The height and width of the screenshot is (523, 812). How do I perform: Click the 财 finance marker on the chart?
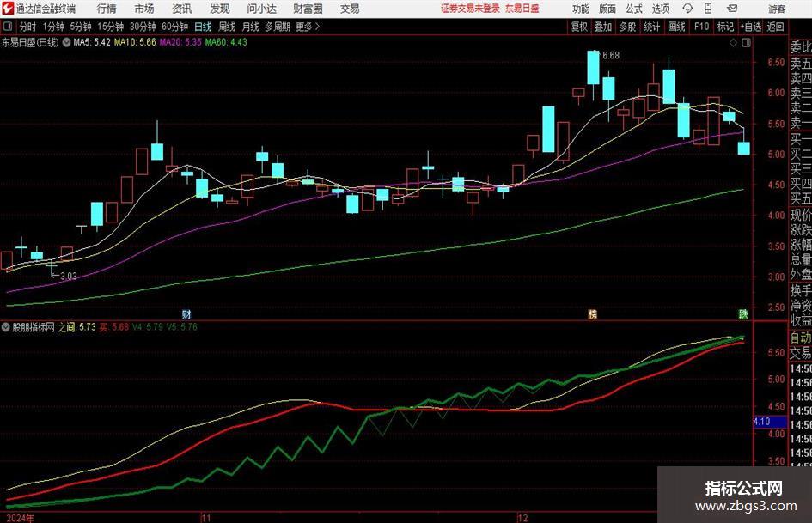coord(186,313)
